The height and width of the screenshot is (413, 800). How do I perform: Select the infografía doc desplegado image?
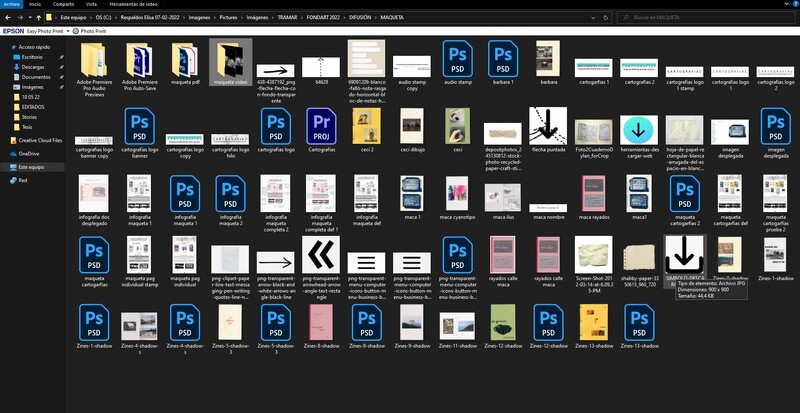[93, 200]
